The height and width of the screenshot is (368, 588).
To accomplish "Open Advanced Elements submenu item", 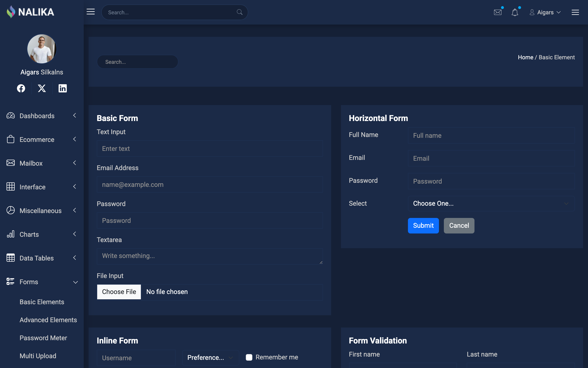I will point(48,320).
